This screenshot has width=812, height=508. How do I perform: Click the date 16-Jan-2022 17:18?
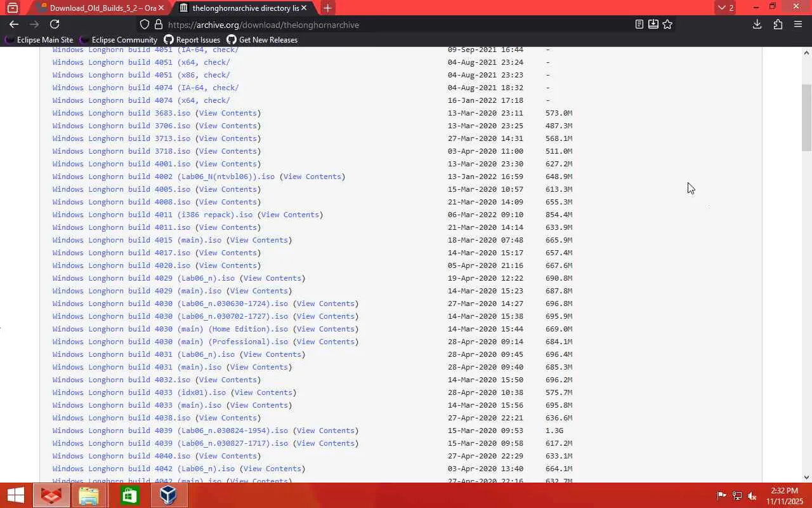click(485, 100)
